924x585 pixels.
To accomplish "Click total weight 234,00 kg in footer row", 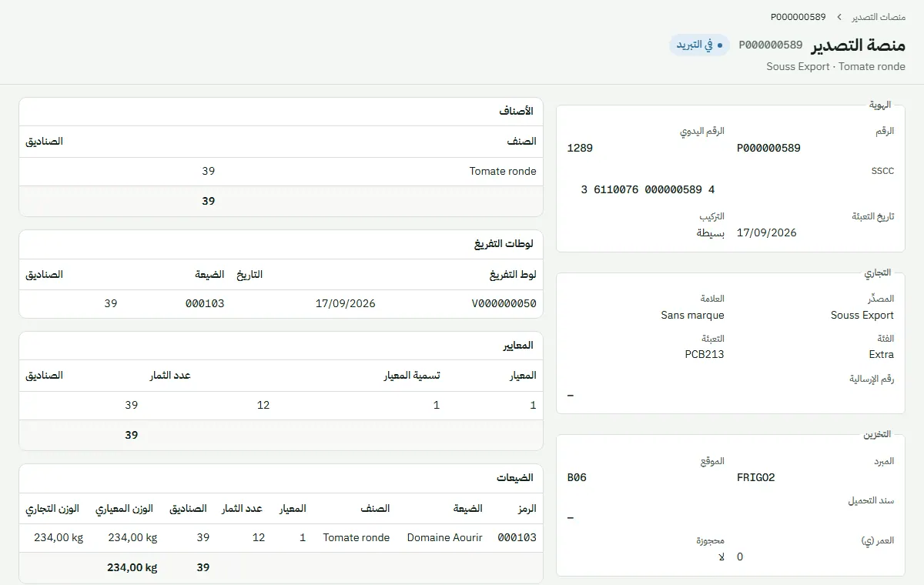I will point(132,567).
